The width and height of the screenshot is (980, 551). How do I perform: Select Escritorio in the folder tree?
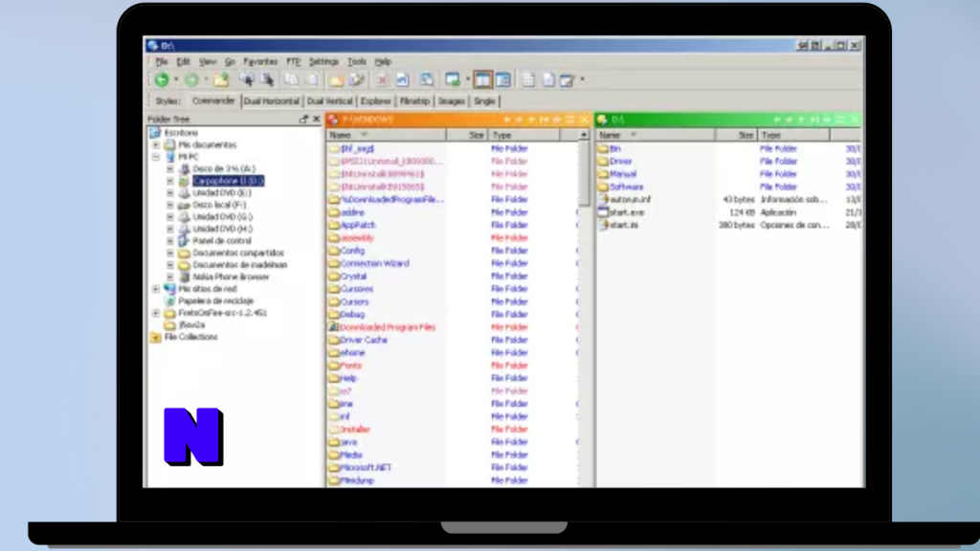click(x=181, y=133)
